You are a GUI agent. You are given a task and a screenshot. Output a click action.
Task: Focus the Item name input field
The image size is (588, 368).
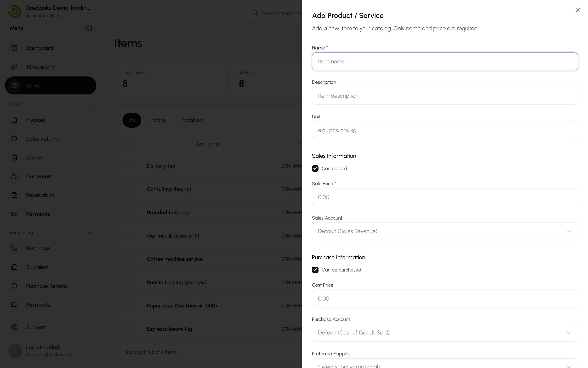[x=445, y=61]
